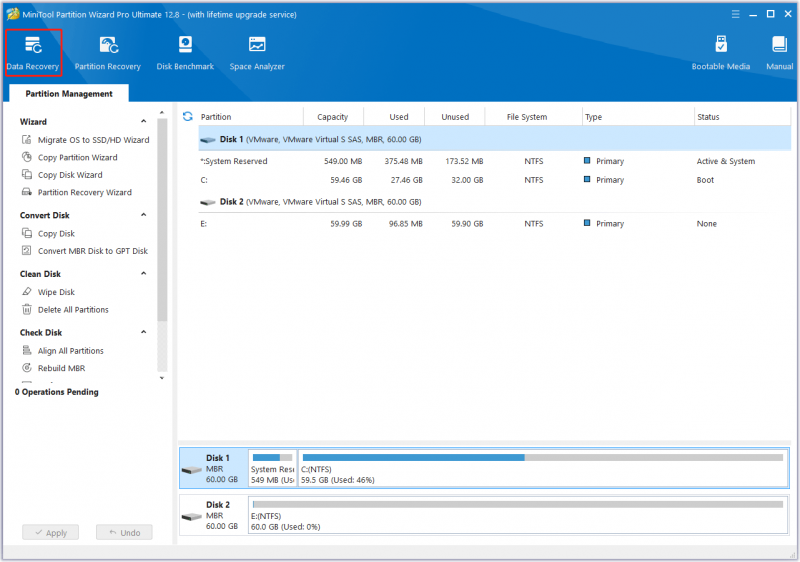
Task: Select System Reserved block in disk map
Action: [272, 468]
